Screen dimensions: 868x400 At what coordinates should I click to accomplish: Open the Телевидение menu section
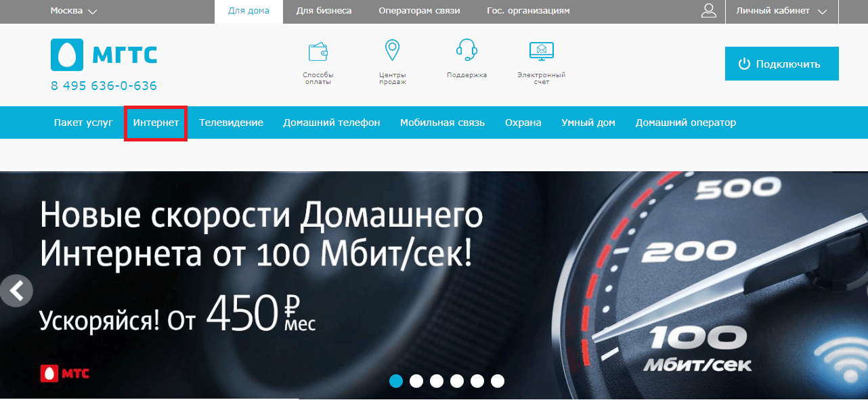pyautogui.click(x=231, y=123)
